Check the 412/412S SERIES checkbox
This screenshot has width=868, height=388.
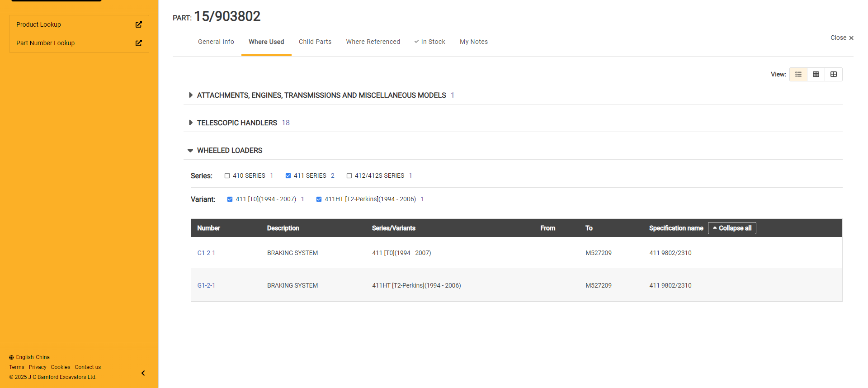[x=349, y=176]
